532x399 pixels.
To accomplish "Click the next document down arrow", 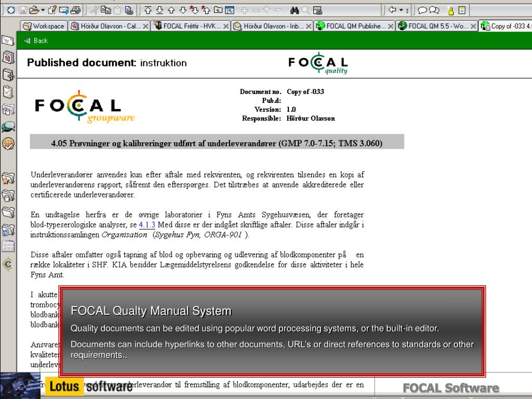I will (183, 10).
